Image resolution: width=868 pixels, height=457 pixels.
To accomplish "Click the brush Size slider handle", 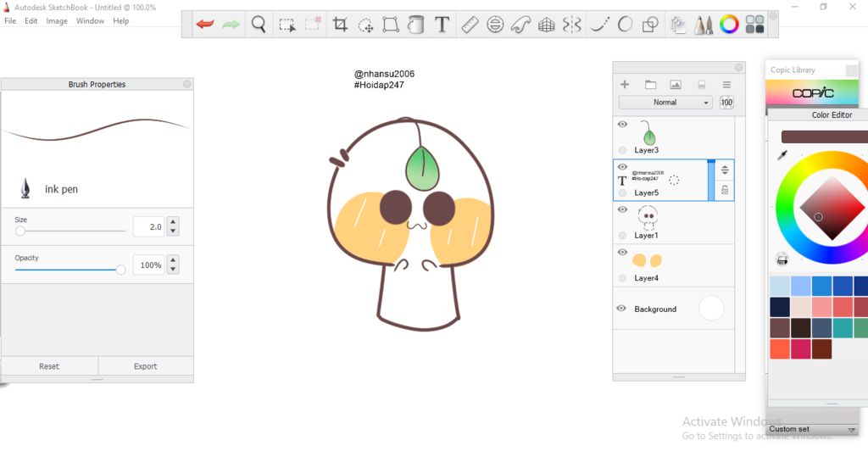I will tap(20, 231).
